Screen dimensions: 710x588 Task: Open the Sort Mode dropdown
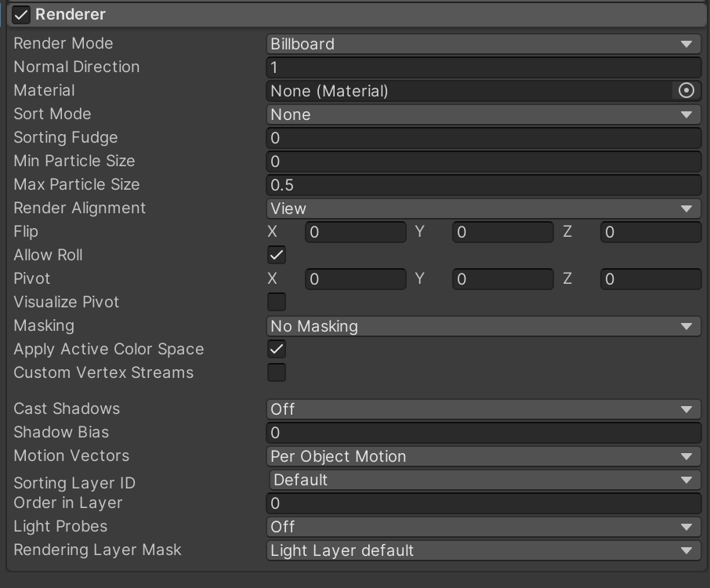coord(484,114)
